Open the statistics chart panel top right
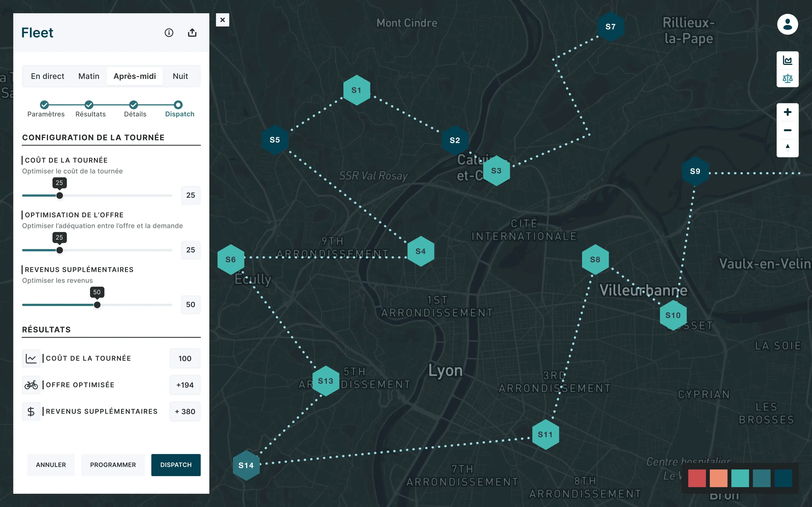This screenshot has height=507, width=812. pyautogui.click(x=787, y=60)
